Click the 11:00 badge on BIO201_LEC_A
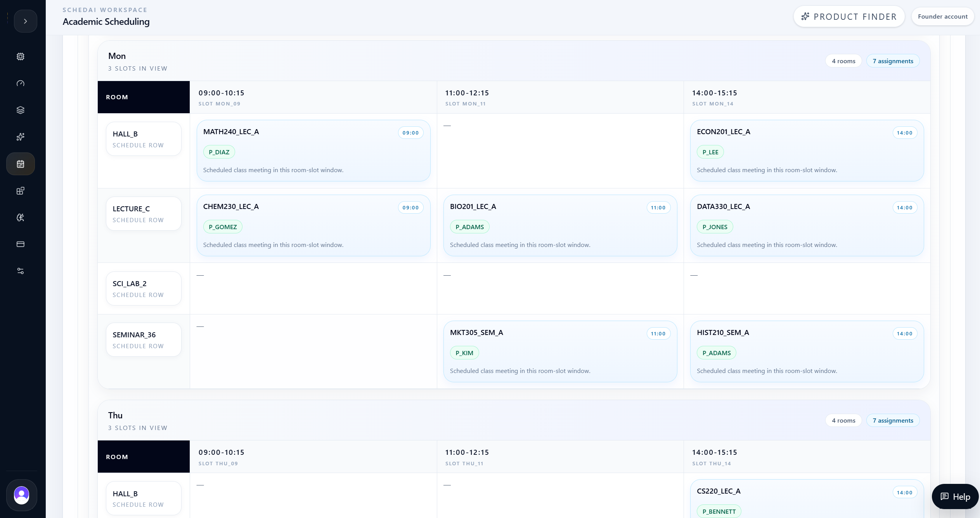This screenshot has height=518, width=980. click(658, 207)
